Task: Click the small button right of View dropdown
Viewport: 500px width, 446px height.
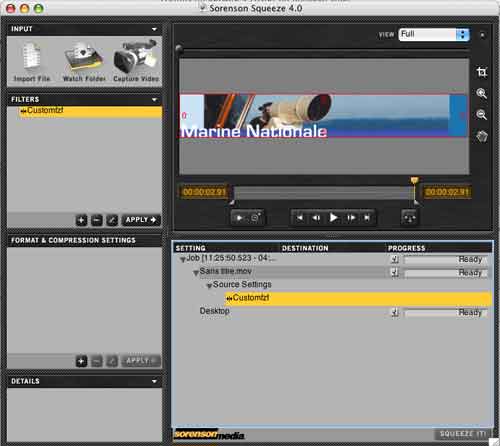Action: (x=482, y=35)
